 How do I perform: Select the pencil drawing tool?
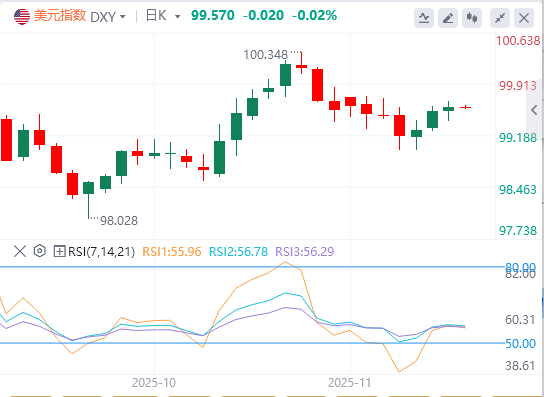point(448,18)
